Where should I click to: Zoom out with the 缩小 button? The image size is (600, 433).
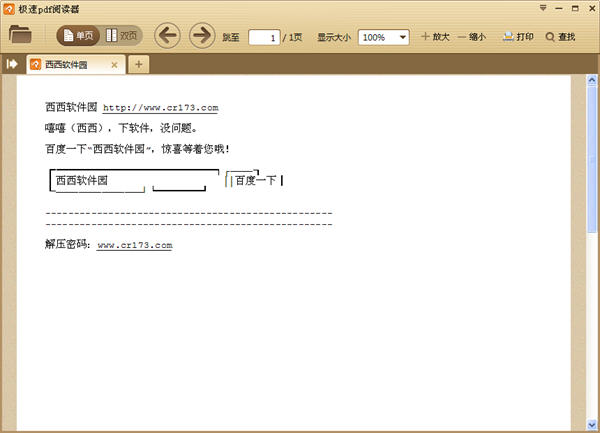472,37
